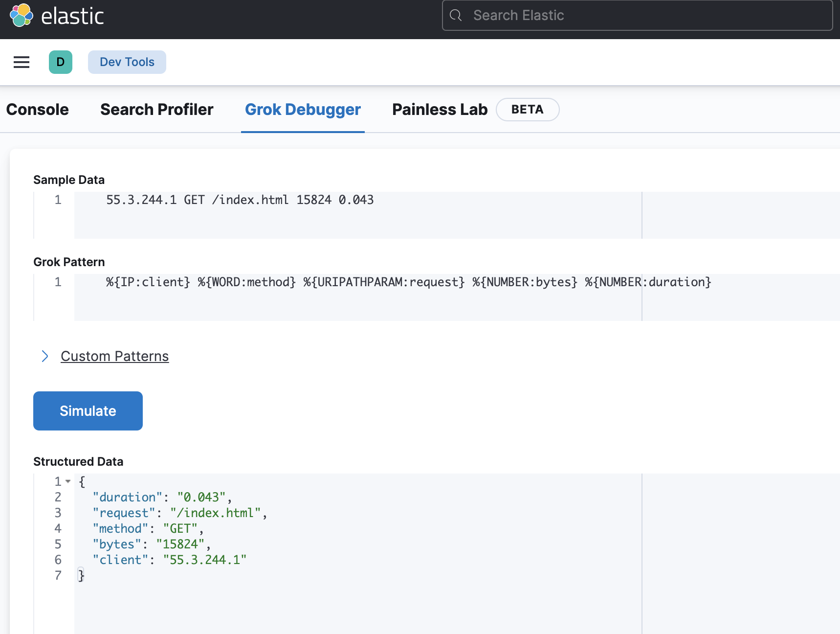Click /index.html in the sample data
840x634 pixels.
click(250, 200)
